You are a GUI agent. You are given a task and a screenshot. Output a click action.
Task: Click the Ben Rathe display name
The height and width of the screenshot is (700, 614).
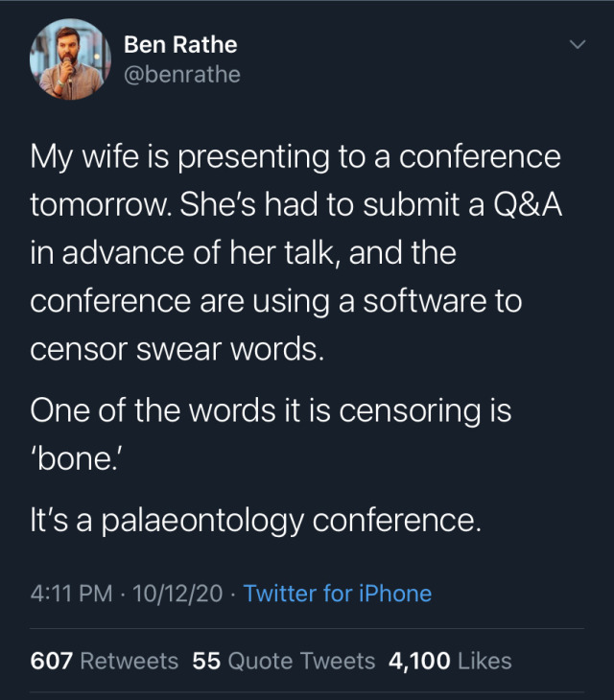(180, 44)
